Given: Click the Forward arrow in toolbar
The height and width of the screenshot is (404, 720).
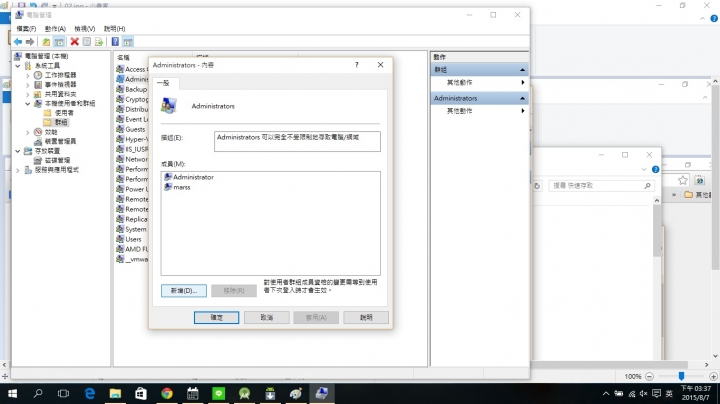Looking at the screenshot, I should click(x=30, y=42).
